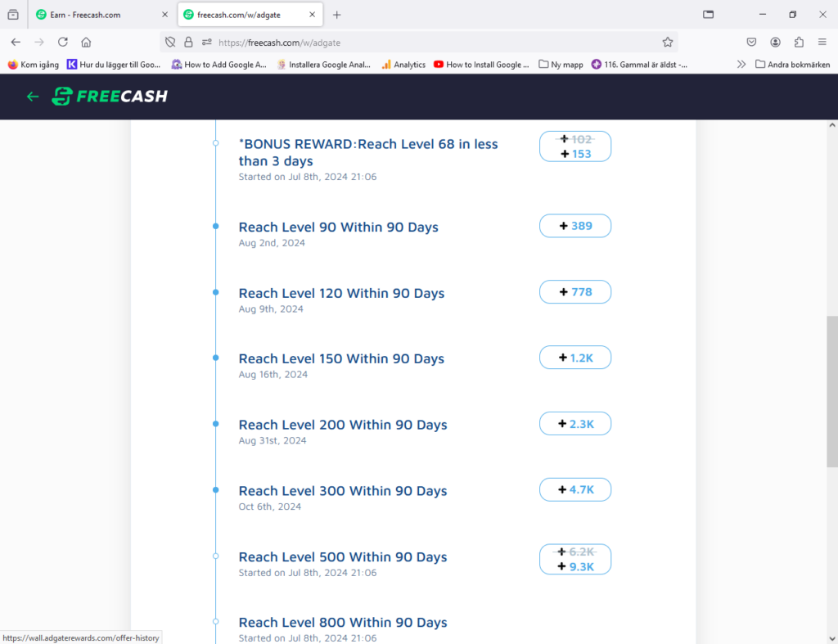Click the Reach Level 800 Within 90 Days title
The image size is (838, 644).
[343, 623]
